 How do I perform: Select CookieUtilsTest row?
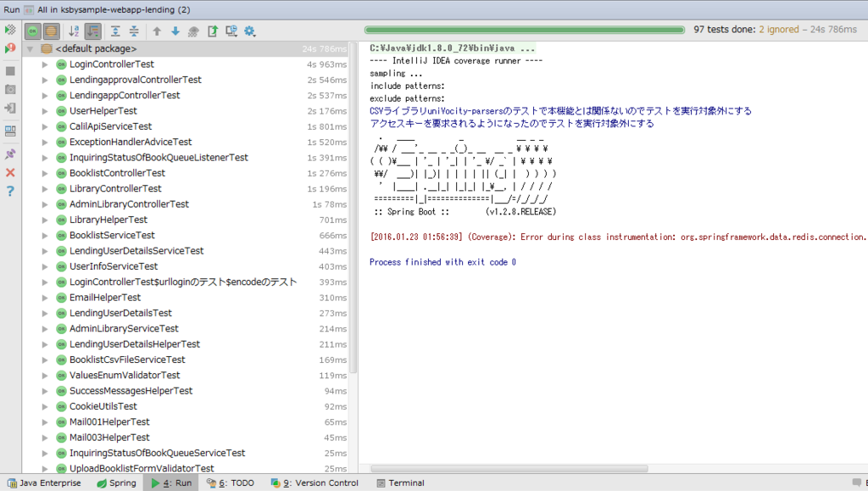(x=186, y=405)
